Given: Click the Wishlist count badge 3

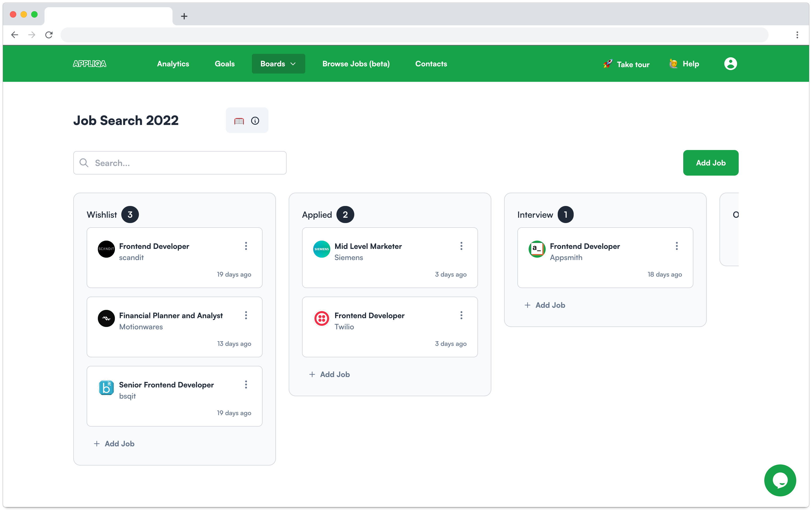Looking at the screenshot, I should click(x=130, y=214).
